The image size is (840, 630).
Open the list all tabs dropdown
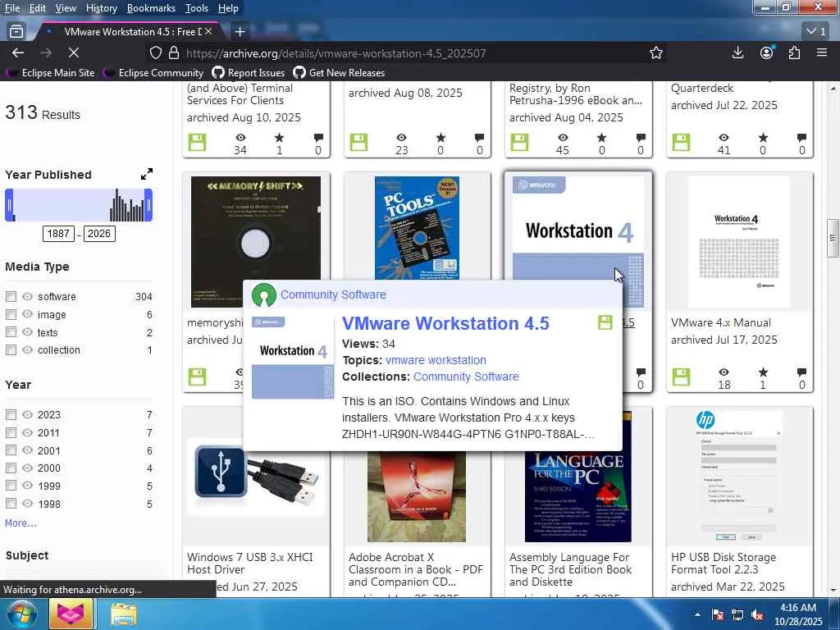[x=816, y=32]
